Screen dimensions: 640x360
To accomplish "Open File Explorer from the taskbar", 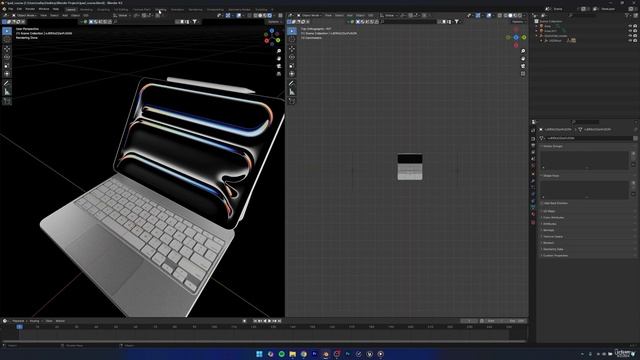I will [293, 354].
